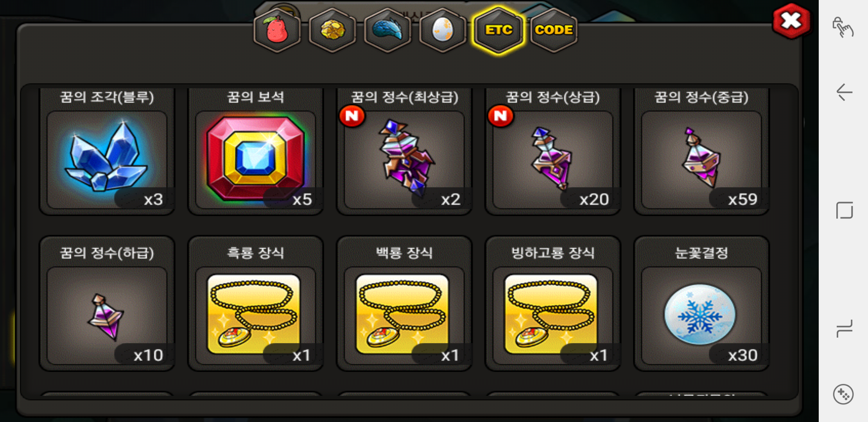Tap the Android back arrow

[x=844, y=93]
